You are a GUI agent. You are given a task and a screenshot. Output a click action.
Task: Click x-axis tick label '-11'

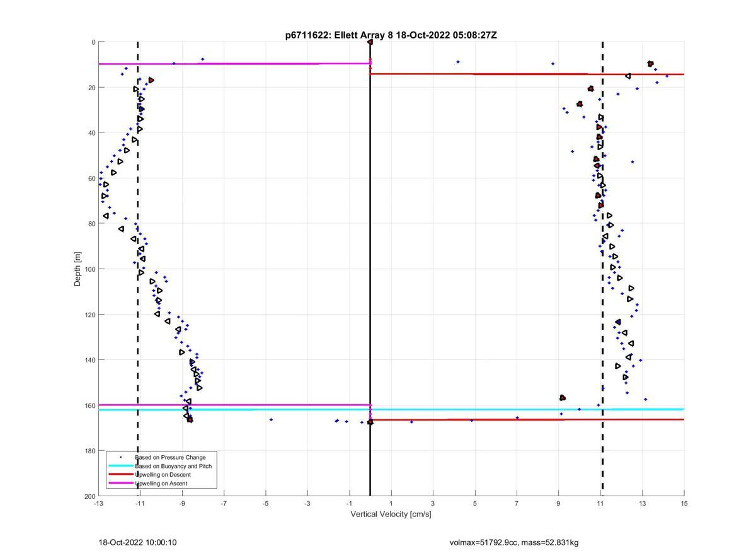pos(140,504)
